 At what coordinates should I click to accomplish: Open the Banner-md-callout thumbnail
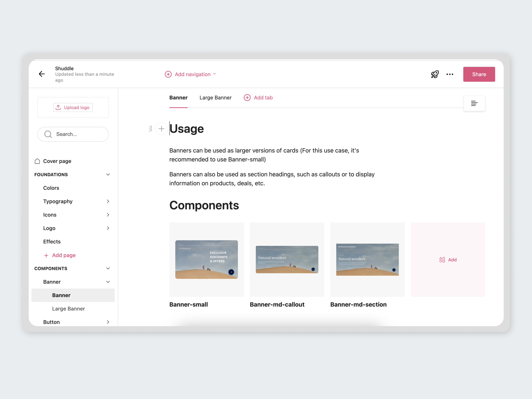pyautogui.click(x=287, y=260)
